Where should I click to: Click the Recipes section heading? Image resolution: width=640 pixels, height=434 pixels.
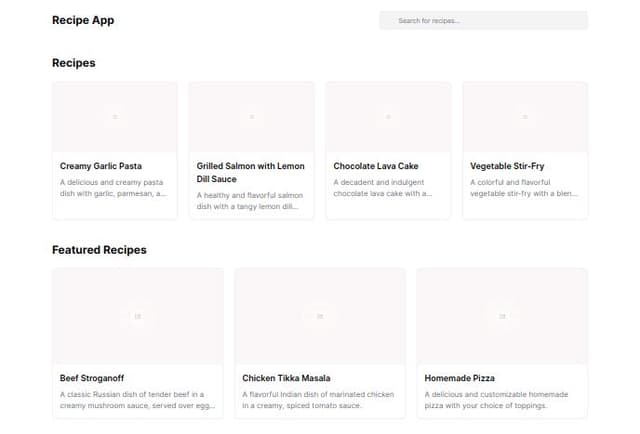click(x=74, y=63)
